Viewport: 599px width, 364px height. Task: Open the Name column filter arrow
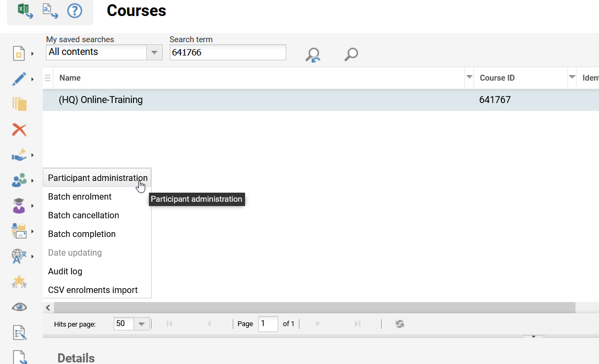(469, 77)
